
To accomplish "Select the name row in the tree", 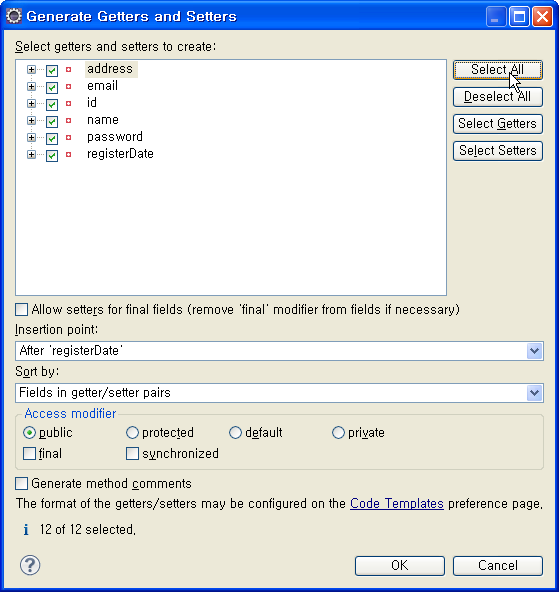I will [103, 120].
